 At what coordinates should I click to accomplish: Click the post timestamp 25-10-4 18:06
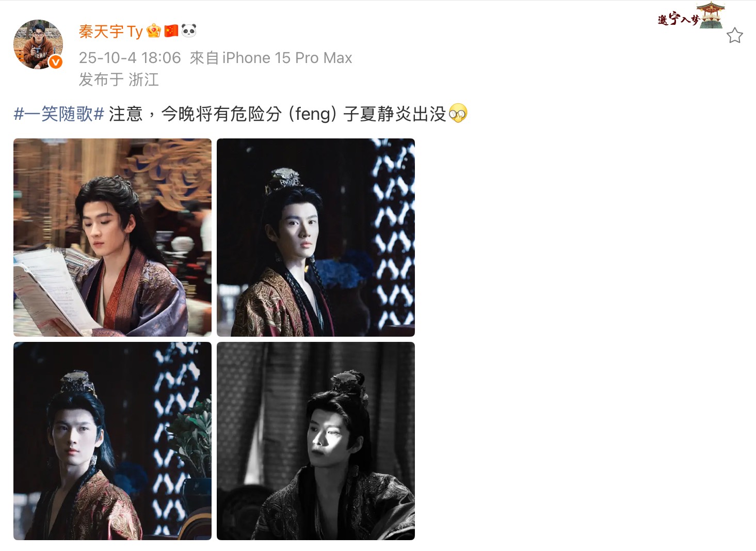pyautogui.click(x=130, y=58)
